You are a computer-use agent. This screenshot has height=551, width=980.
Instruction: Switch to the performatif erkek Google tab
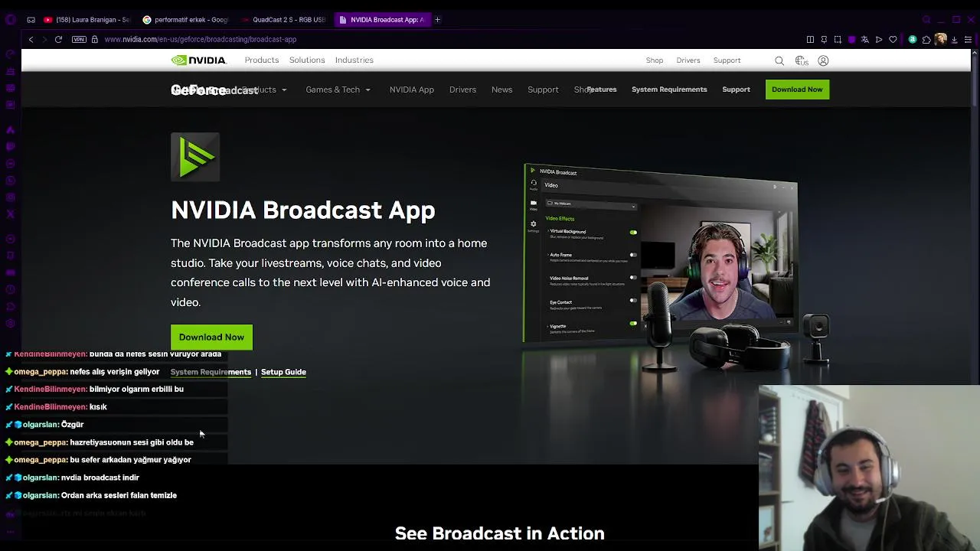(186, 19)
